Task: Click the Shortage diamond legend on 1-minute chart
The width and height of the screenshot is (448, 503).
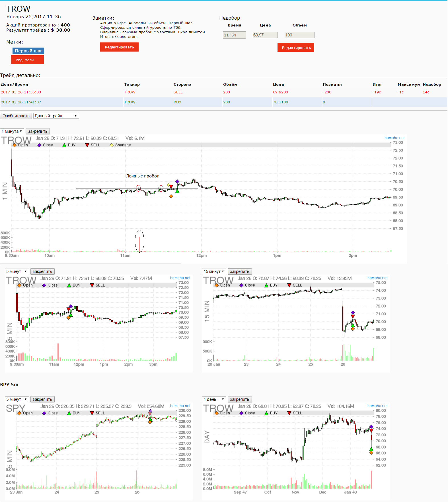Action: pos(112,145)
